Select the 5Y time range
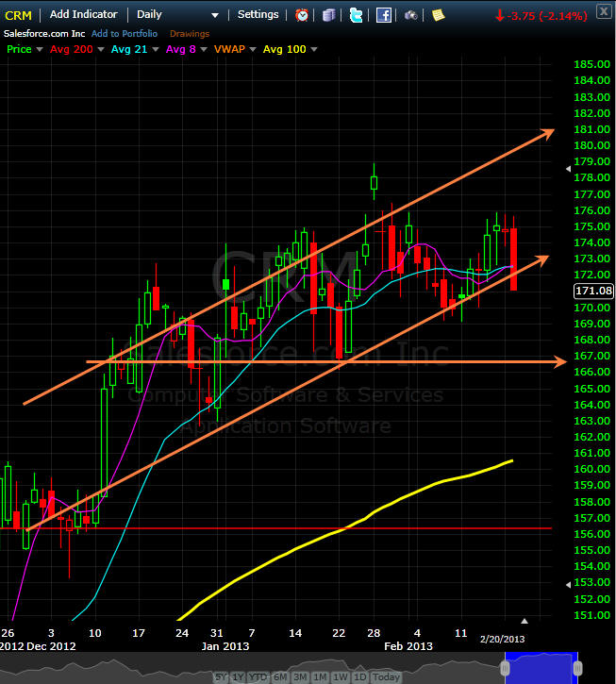This screenshot has height=684, width=616. [x=221, y=677]
